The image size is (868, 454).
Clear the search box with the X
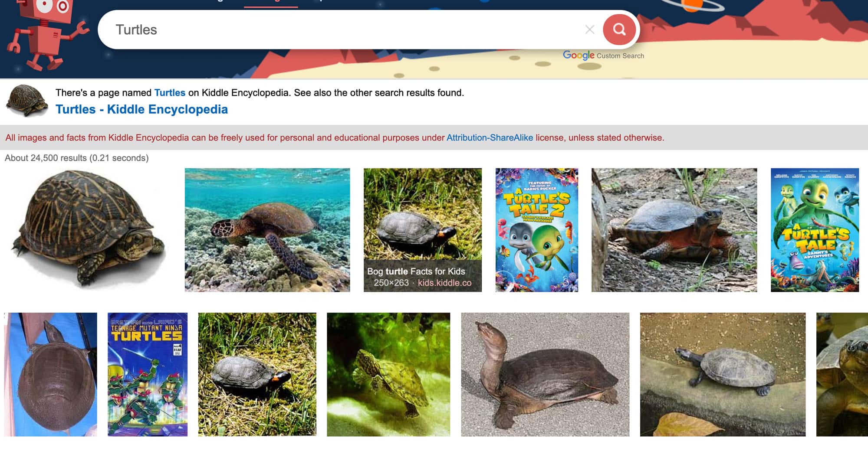(589, 29)
